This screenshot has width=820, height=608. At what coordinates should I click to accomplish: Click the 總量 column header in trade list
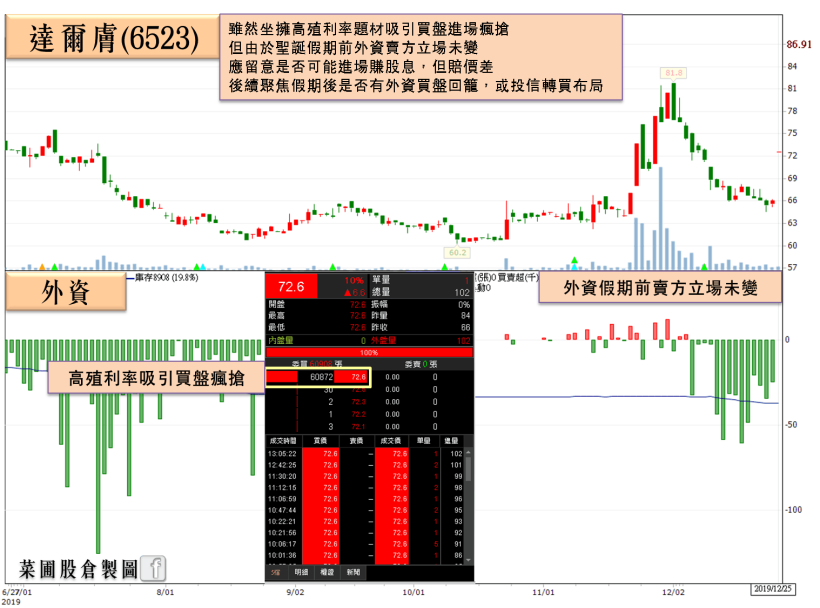[451, 441]
